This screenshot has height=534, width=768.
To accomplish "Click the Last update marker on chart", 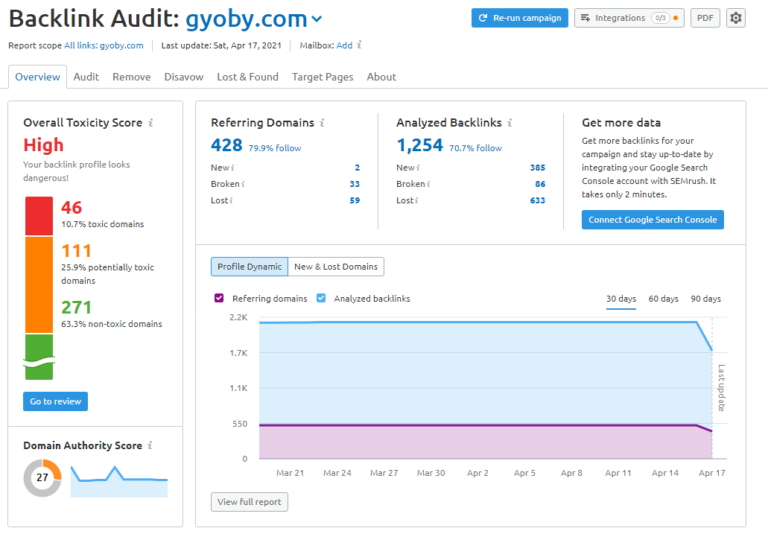I will point(720,388).
